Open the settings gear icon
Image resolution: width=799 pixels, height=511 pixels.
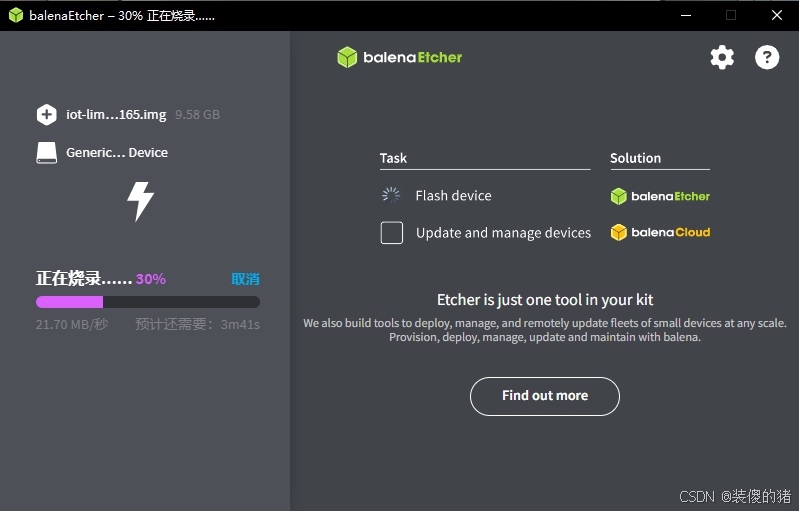point(722,57)
